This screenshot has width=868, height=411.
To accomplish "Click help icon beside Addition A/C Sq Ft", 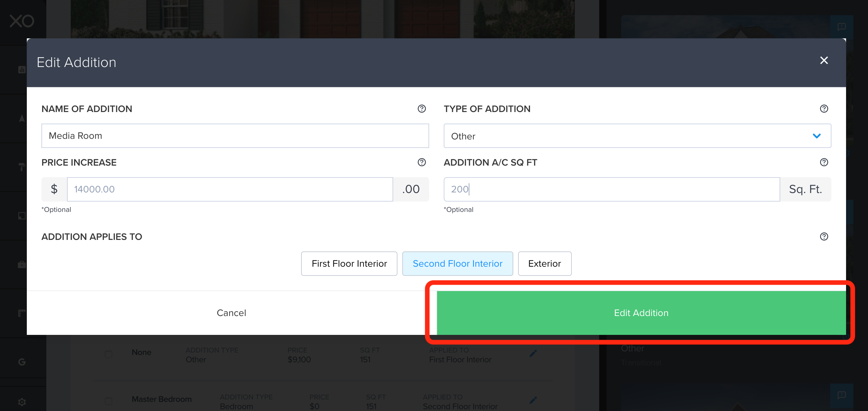I will pos(824,162).
